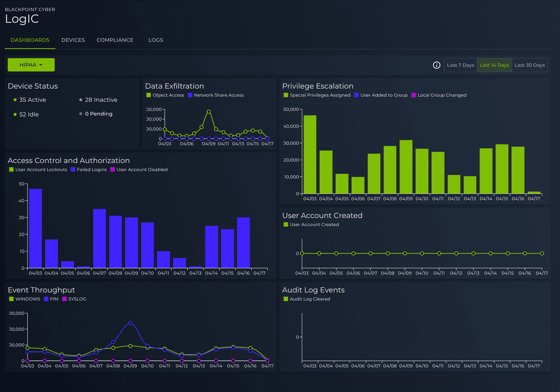The width and height of the screenshot is (560, 392).
Task: Toggle the Failed Logins series in Access Control
Action: tap(73, 169)
